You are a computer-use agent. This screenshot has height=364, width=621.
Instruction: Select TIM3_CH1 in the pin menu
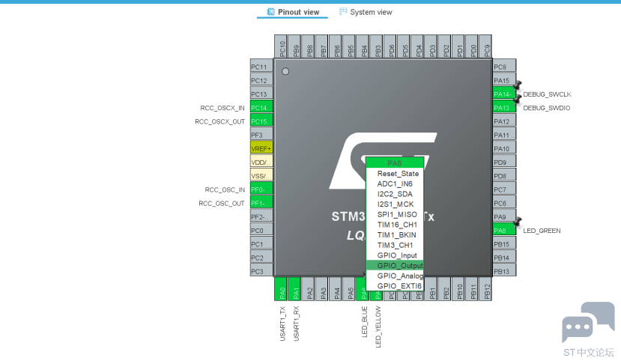pos(395,245)
